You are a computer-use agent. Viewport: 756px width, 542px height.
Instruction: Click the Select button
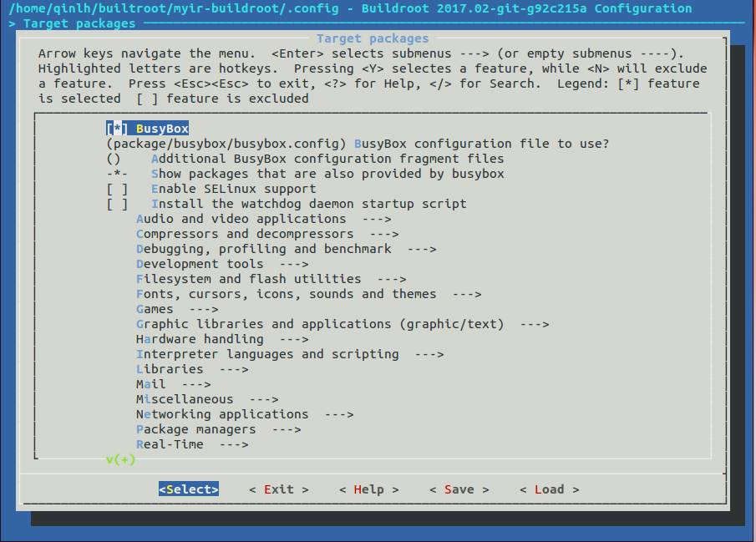pyautogui.click(x=189, y=489)
